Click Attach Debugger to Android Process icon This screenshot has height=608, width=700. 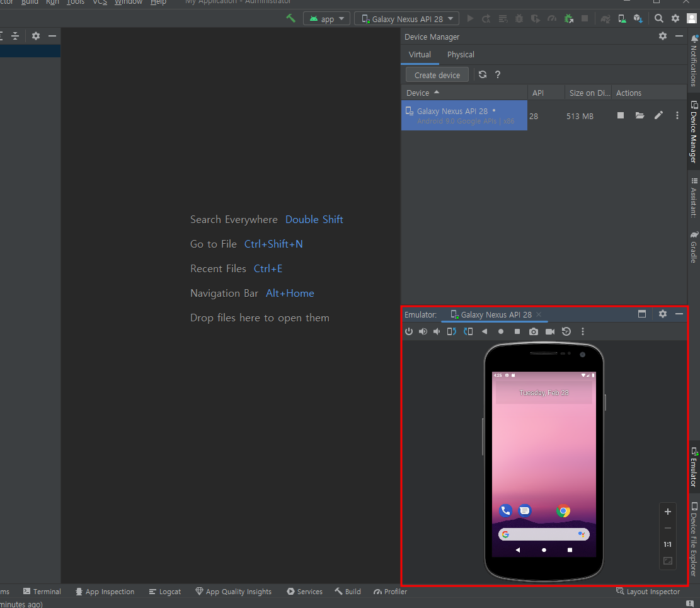[x=569, y=18]
